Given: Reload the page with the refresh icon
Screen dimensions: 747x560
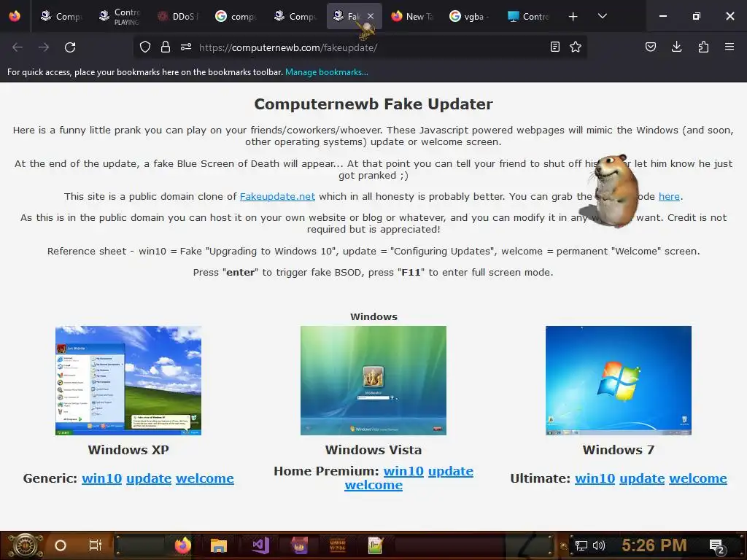Looking at the screenshot, I should [70, 47].
